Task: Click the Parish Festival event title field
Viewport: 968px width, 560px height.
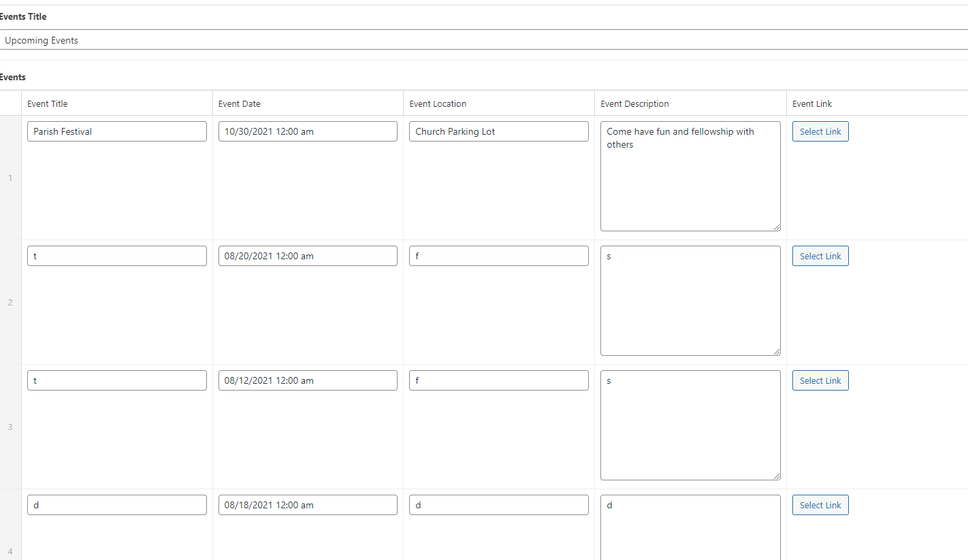Action: pyautogui.click(x=117, y=131)
